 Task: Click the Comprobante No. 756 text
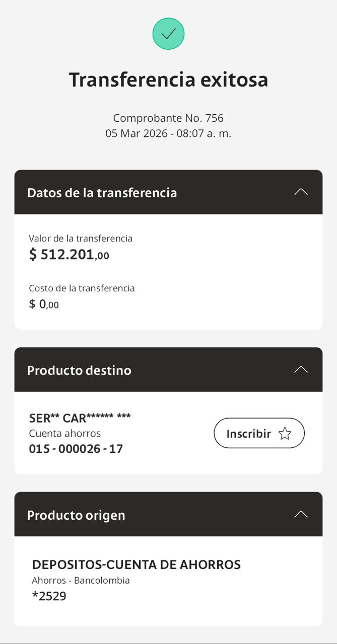pos(168,118)
